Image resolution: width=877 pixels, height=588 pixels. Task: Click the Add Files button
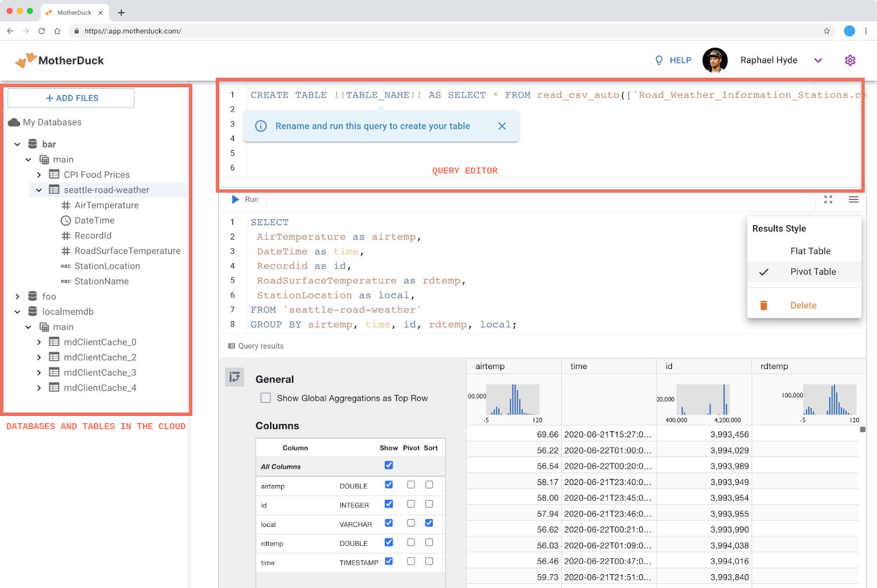71,98
